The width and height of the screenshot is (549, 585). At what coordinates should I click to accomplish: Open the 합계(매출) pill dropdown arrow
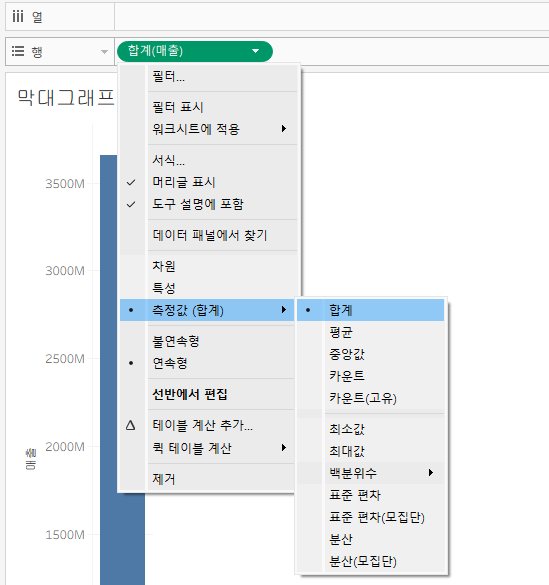point(255,51)
